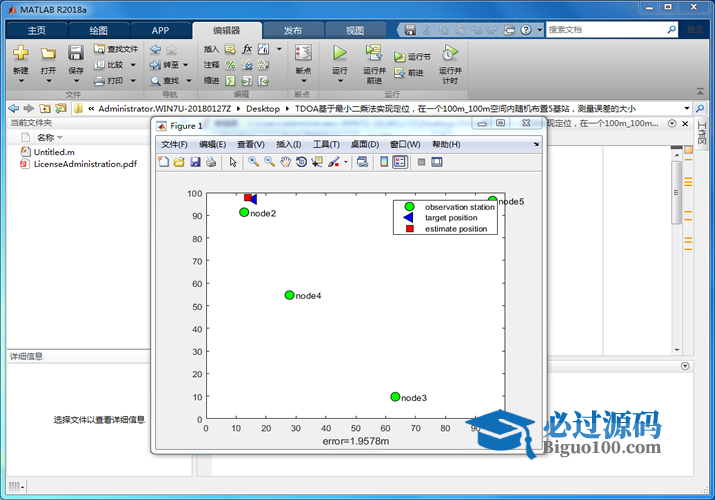Screen dimensions: 715x500
Task: Click the help question mark icon
Action: coord(526,30)
